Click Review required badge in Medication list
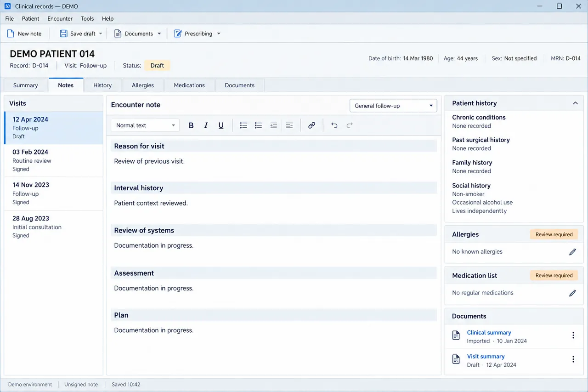 pos(554,275)
